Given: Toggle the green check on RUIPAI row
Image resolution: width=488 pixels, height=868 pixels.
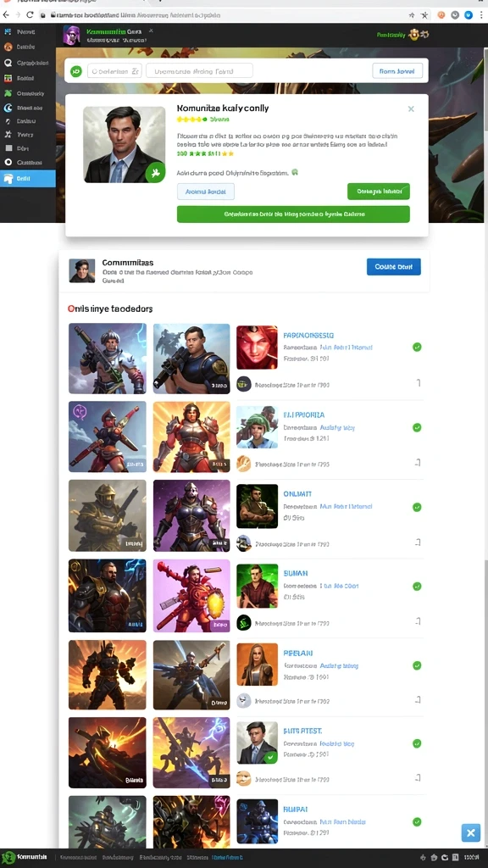Looking at the screenshot, I should click(x=417, y=822).
